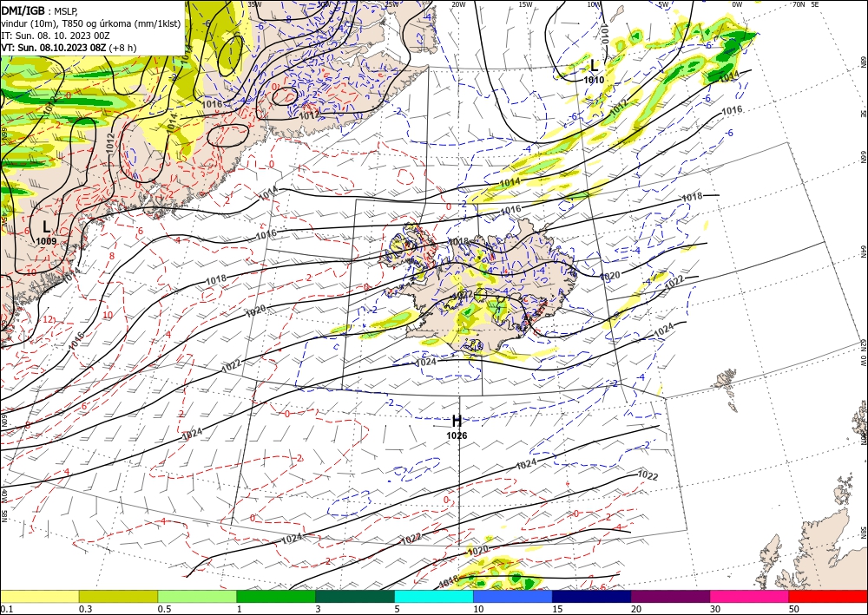Click the "1009" low-pressure value

[x=45, y=240]
